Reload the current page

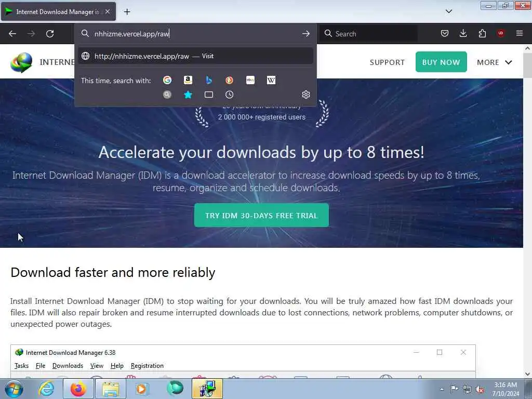pyautogui.click(x=50, y=34)
